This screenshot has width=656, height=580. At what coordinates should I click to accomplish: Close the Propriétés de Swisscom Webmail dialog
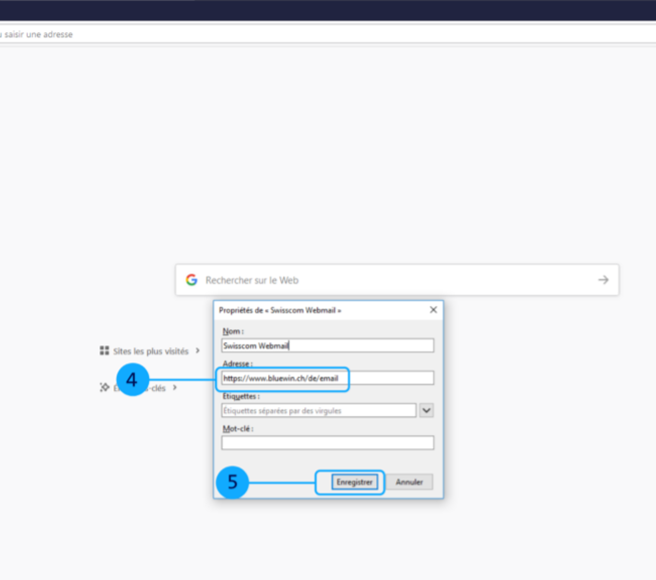pos(433,310)
